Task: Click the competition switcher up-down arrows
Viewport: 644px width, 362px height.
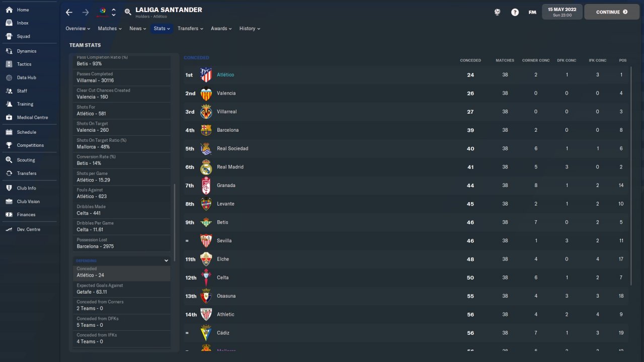Action: 114,12
